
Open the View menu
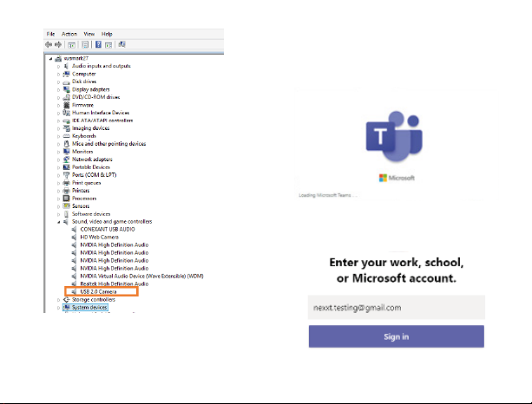click(x=89, y=34)
